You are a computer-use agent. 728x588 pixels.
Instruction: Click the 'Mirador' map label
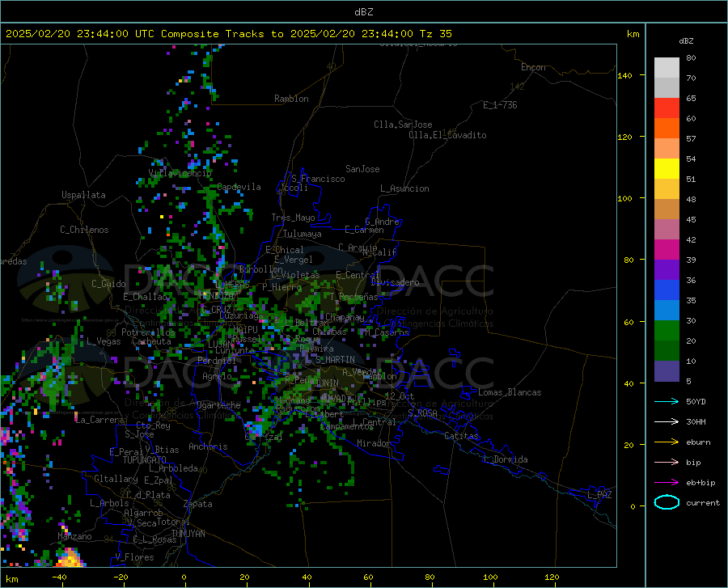tap(373, 443)
